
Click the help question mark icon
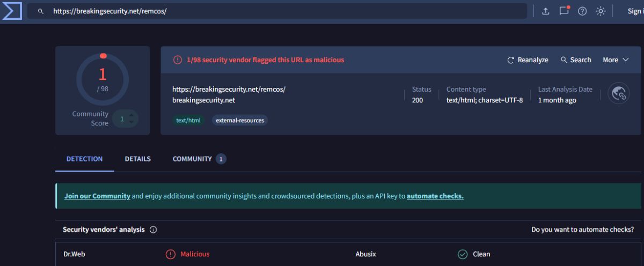(582, 11)
